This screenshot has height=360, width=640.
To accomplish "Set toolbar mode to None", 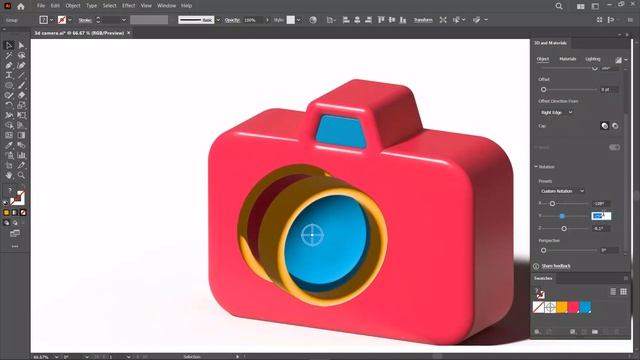I will pos(23,213).
